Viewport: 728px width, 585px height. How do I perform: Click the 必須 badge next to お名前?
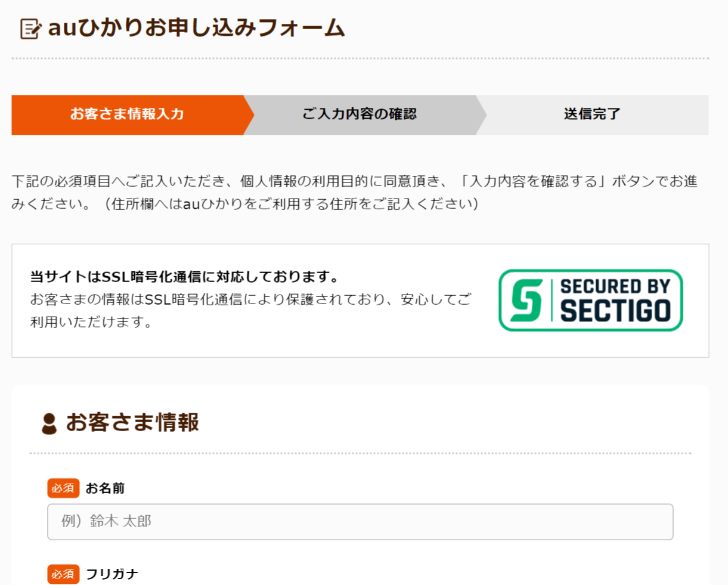(x=63, y=488)
